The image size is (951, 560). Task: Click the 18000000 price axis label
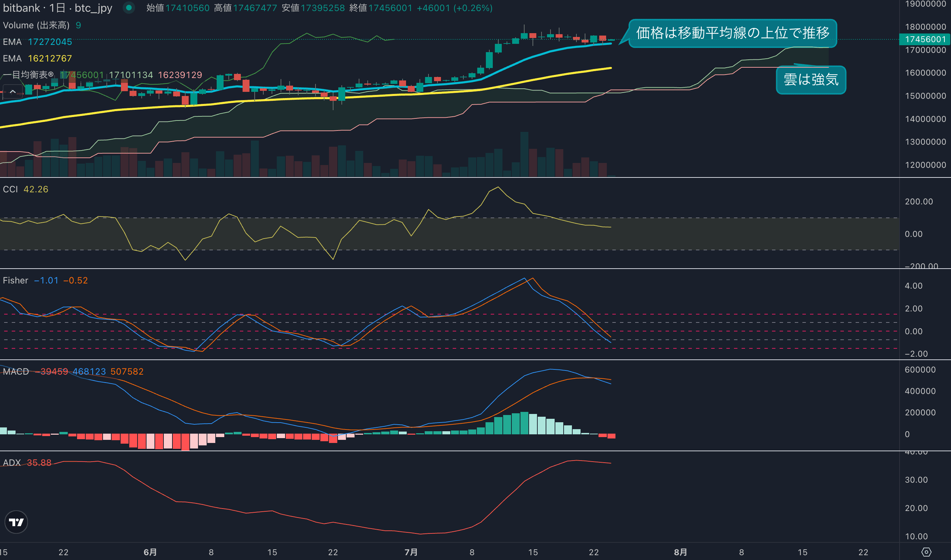pos(925,27)
